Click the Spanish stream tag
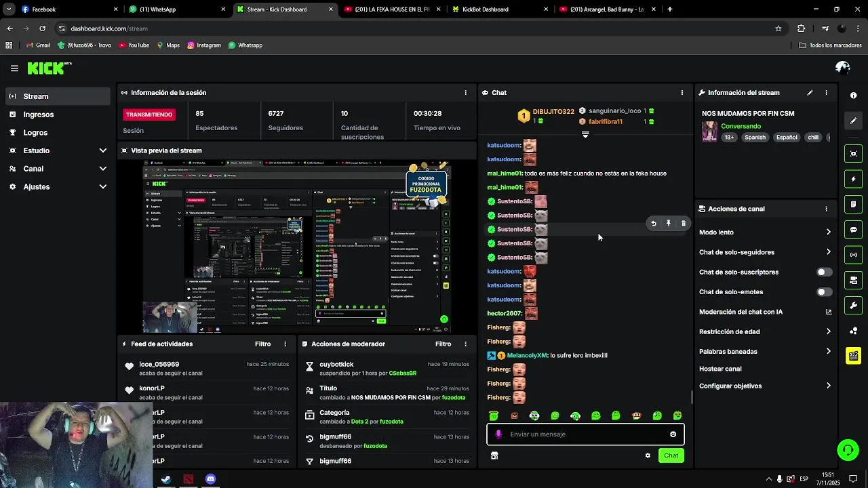Image resolution: width=868 pixels, height=488 pixels. (x=755, y=138)
